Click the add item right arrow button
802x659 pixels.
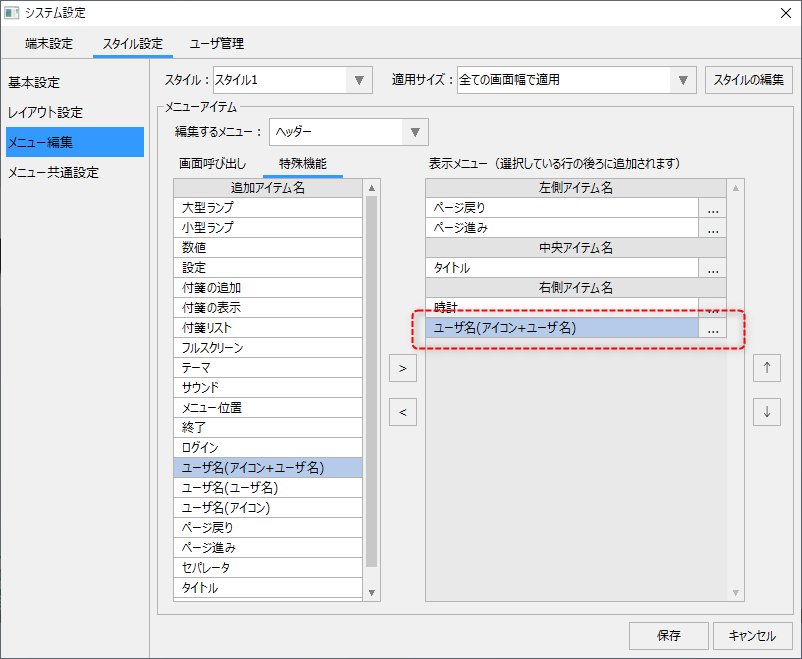click(x=402, y=368)
